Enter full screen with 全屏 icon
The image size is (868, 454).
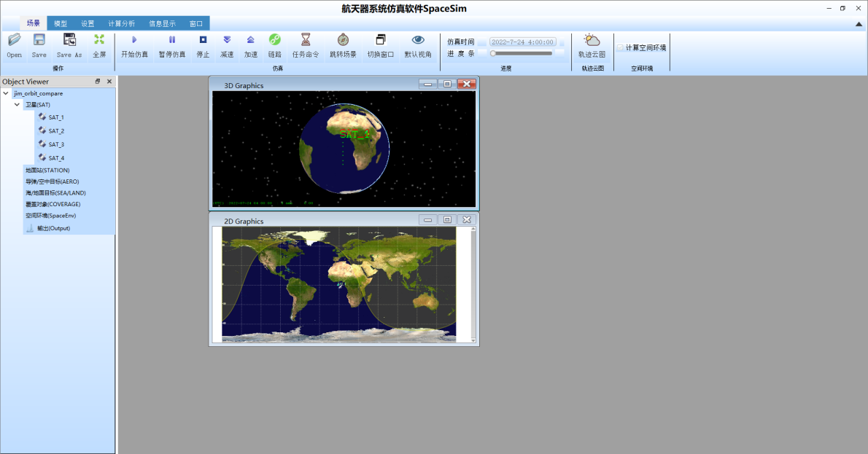pos(99,39)
